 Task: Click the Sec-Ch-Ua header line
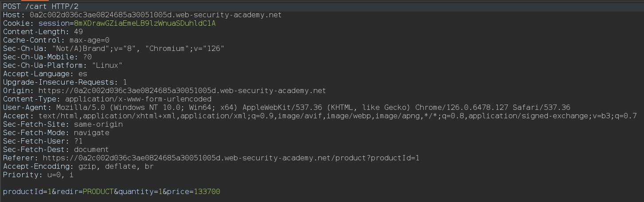[113, 48]
